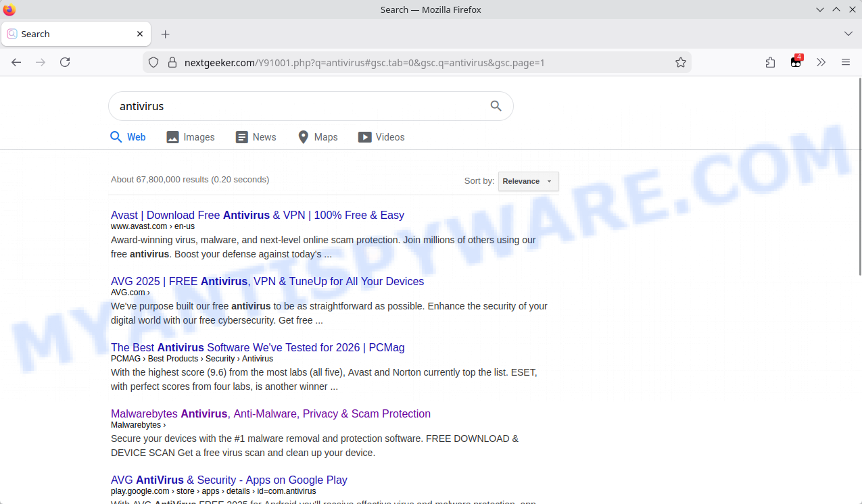862x504 pixels.
Task: Open the PCMag Best Antivirus Software link
Action: [x=258, y=347]
